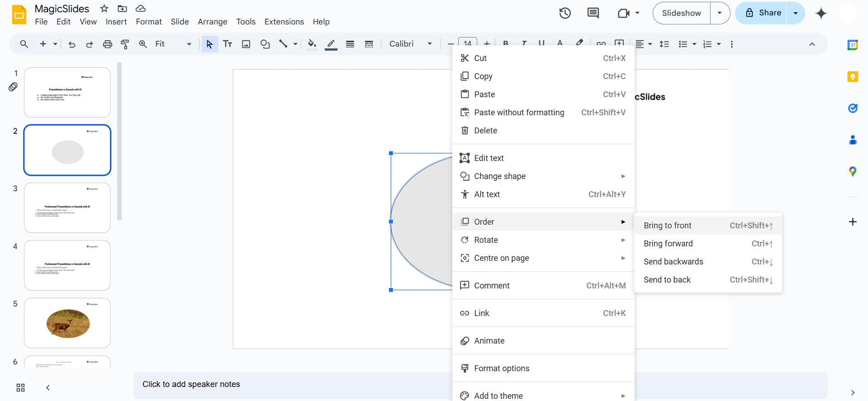Open the border colour picker
Viewport: 868px width, 401px height.
(331, 44)
